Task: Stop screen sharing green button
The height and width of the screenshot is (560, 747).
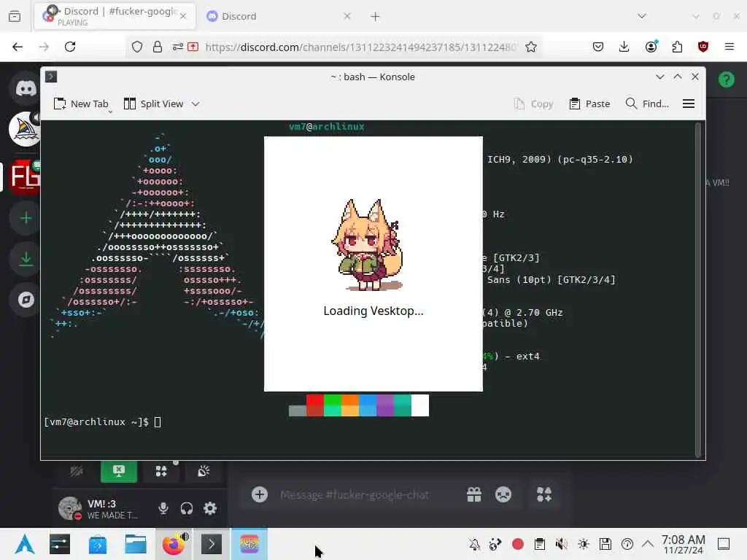Action: (119, 472)
